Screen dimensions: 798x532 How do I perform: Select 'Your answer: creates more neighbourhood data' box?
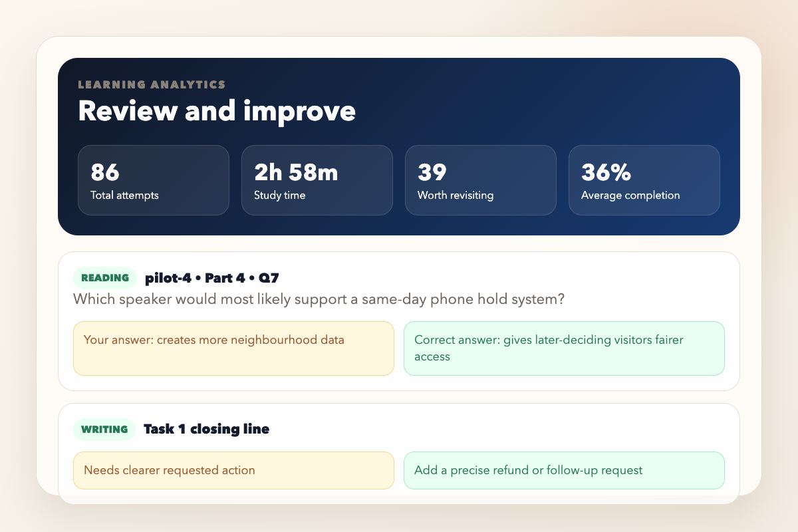click(x=233, y=348)
